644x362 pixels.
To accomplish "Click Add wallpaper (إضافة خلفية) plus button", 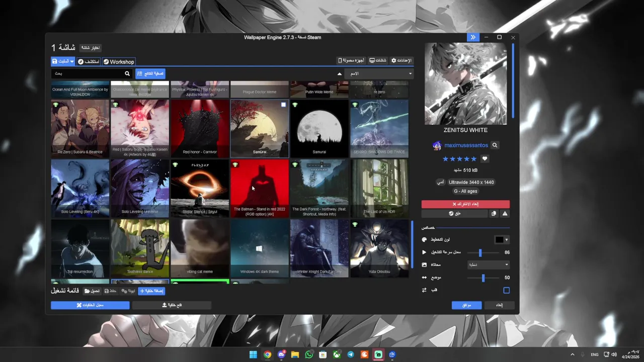I will tap(151, 291).
